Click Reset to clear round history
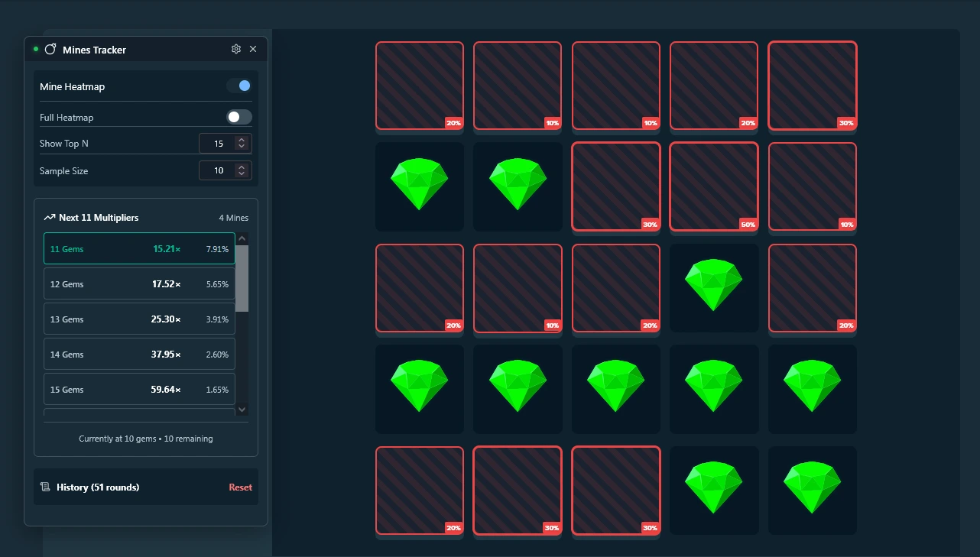 240,487
